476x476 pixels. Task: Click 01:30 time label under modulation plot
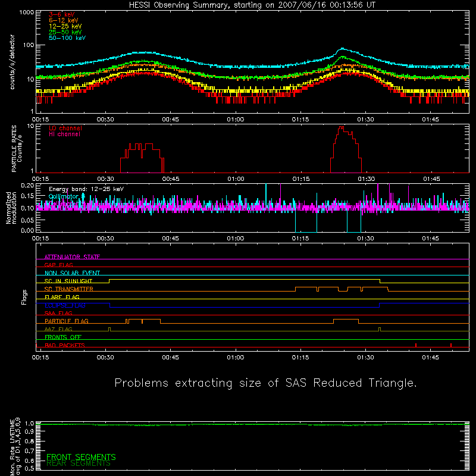tap(365, 239)
